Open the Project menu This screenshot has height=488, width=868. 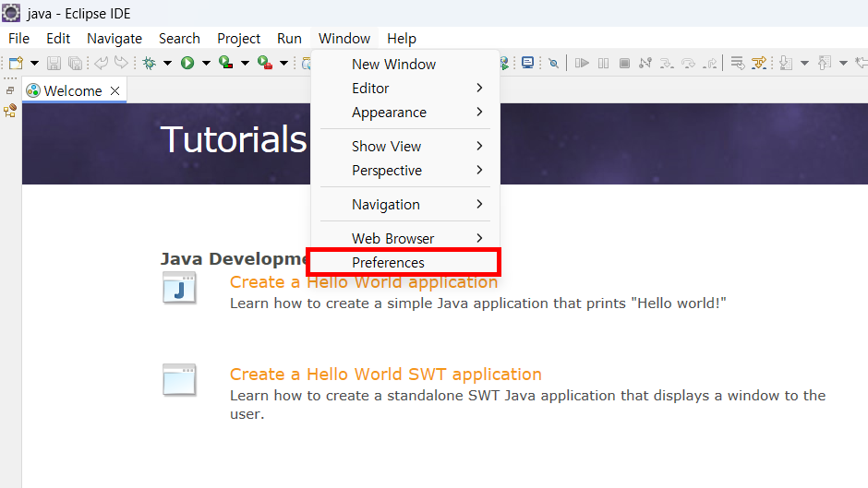[x=238, y=39]
